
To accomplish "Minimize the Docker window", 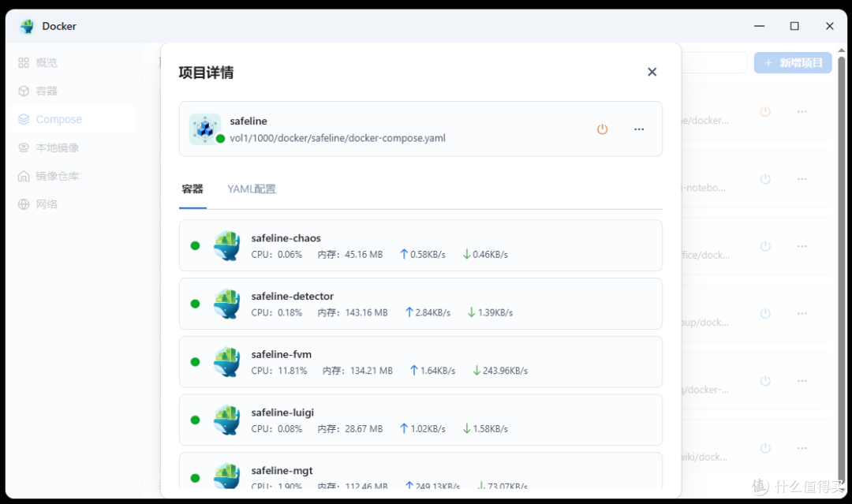I will click(759, 26).
